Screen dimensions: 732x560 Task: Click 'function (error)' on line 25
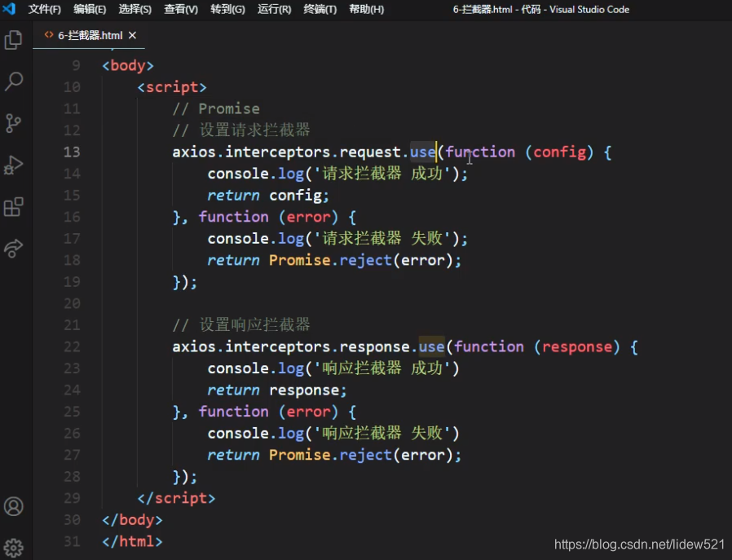click(x=268, y=412)
